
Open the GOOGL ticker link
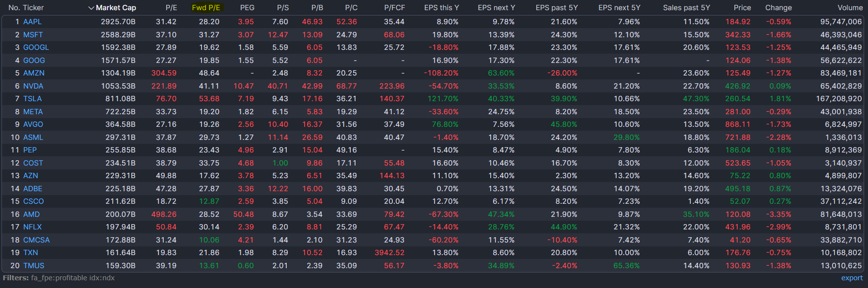(x=36, y=47)
